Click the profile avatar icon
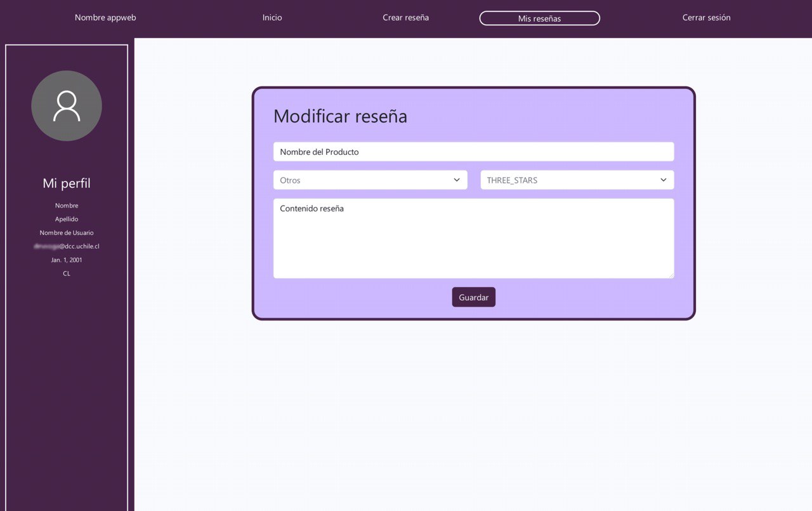The width and height of the screenshot is (812, 511). (67, 106)
